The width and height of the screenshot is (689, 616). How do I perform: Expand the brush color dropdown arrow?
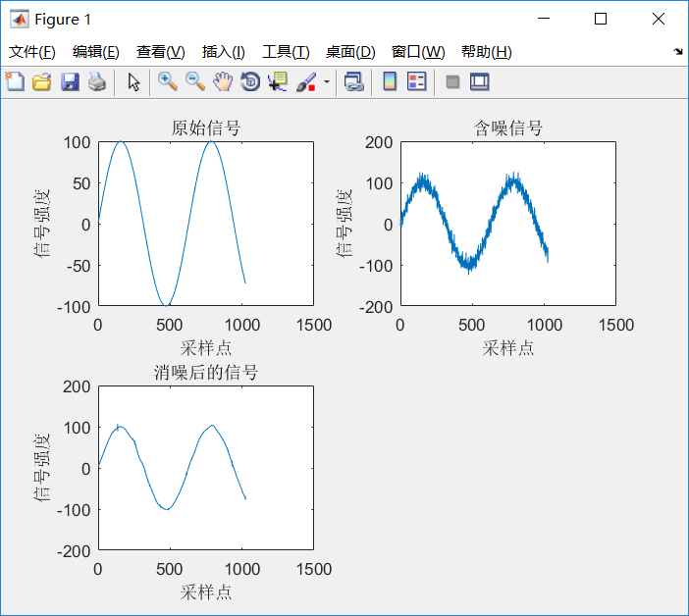pos(327,82)
